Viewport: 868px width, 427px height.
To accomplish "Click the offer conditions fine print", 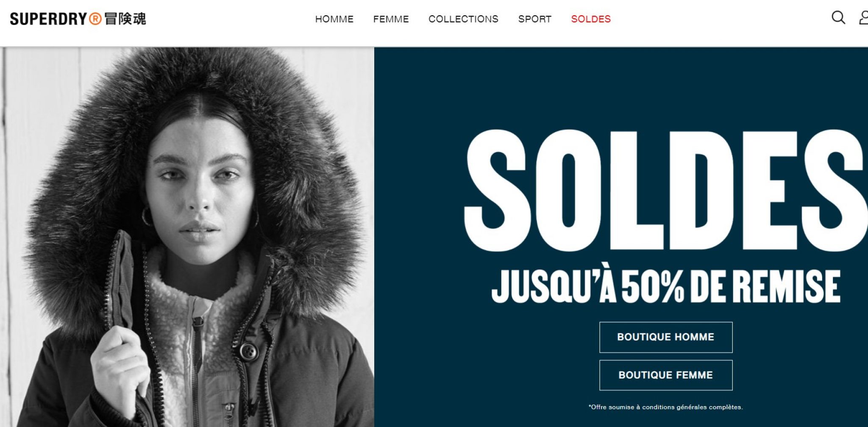I will pos(665,407).
